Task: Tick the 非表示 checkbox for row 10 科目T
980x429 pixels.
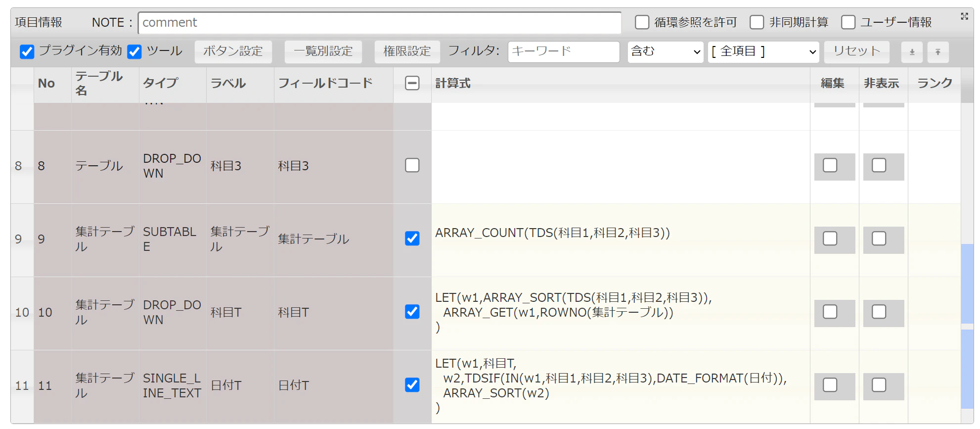Action: [879, 312]
